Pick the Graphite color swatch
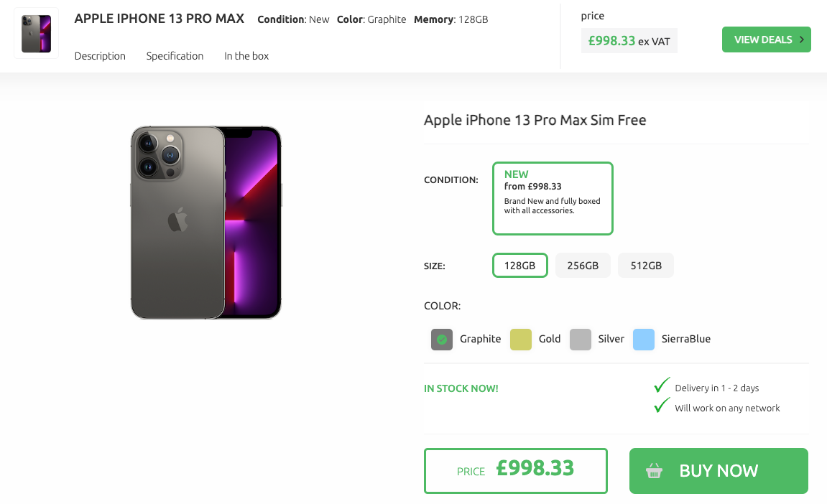827x504 pixels. pyautogui.click(x=442, y=339)
